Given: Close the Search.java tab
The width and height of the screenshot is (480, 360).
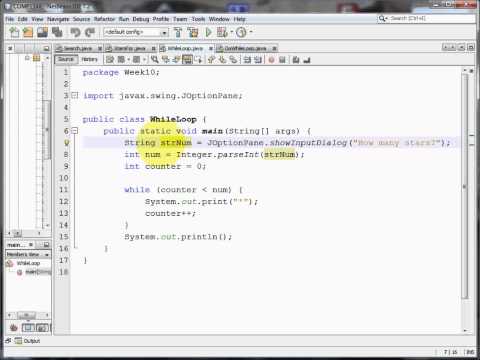Looking at the screenshot, I should [x=100, y=49].
